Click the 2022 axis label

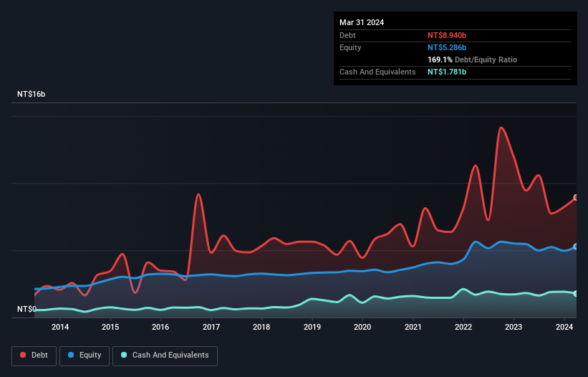[x=463, y=327]
